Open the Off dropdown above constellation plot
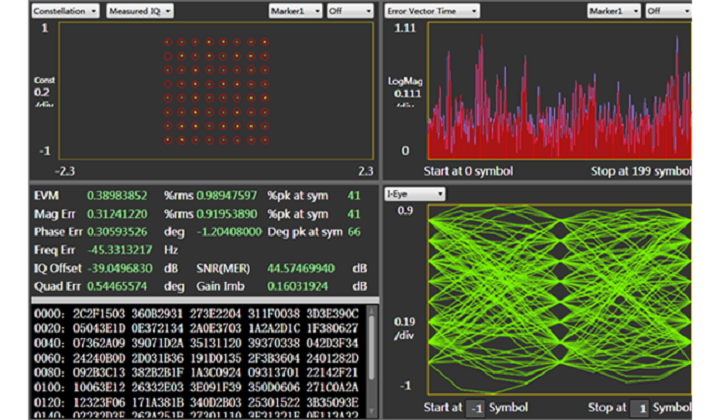The width and height of the screenshot is (720, 420). click(x=349, y=10)
